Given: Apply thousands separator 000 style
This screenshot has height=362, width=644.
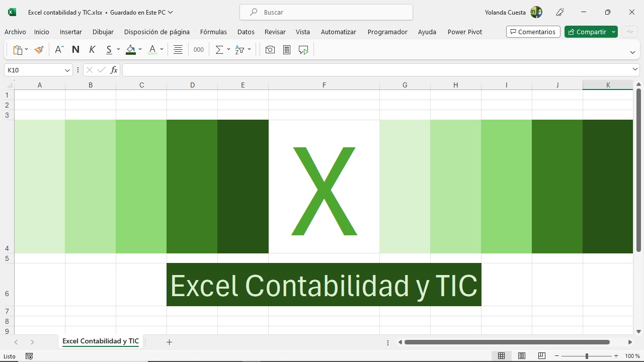Looking at the screenshot, I should [x=199, y=50].
